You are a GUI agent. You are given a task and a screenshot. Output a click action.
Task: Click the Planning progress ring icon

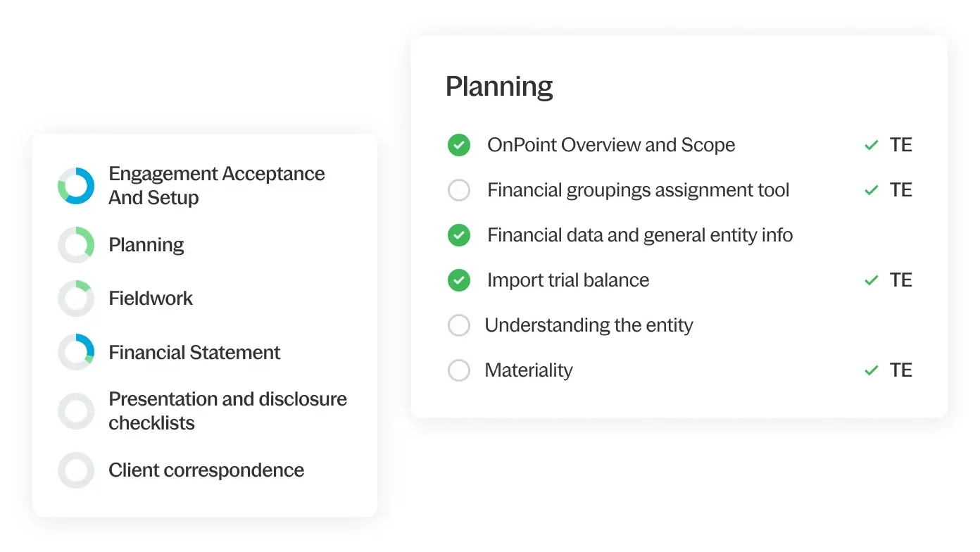tap(76, 245)
